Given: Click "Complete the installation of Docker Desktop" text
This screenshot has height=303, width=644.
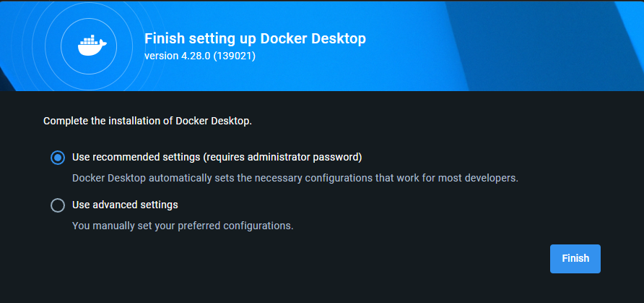Looking at the screenshot, I should click(147, 121).
